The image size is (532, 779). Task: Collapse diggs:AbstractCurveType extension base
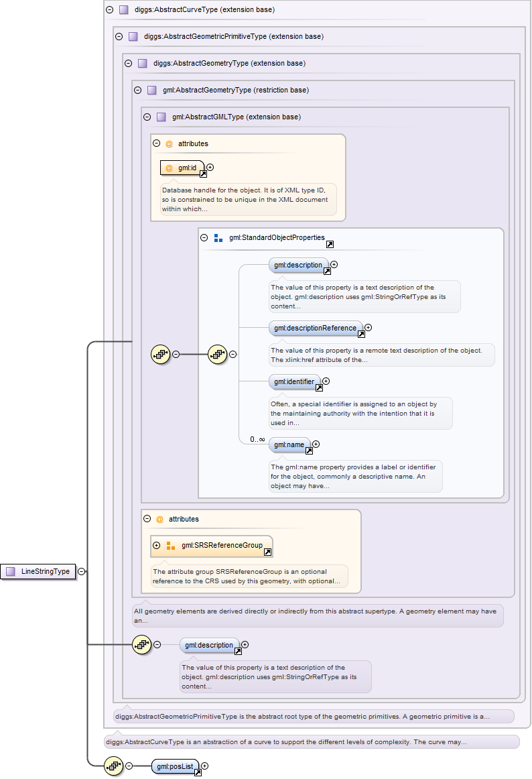[x=109, y=10]
